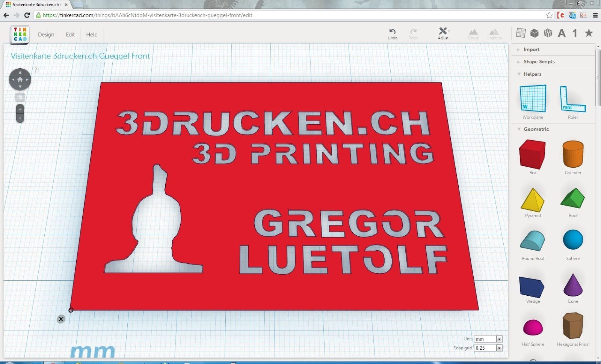Click the ruler origin handle at the card corner
The image size is (601, 364).
point(71,310)
